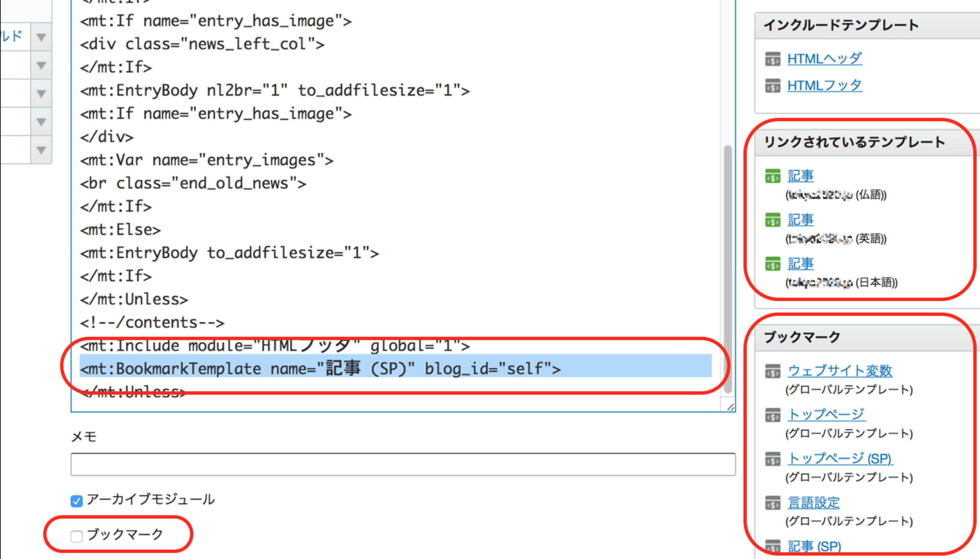Open the HTMLヘッダ include template
This screenshot has height=559, width=980.
coord(825,59)
